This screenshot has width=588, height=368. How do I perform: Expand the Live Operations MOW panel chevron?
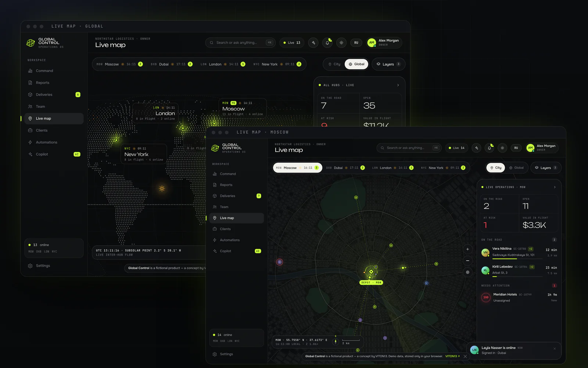point(555,187)
